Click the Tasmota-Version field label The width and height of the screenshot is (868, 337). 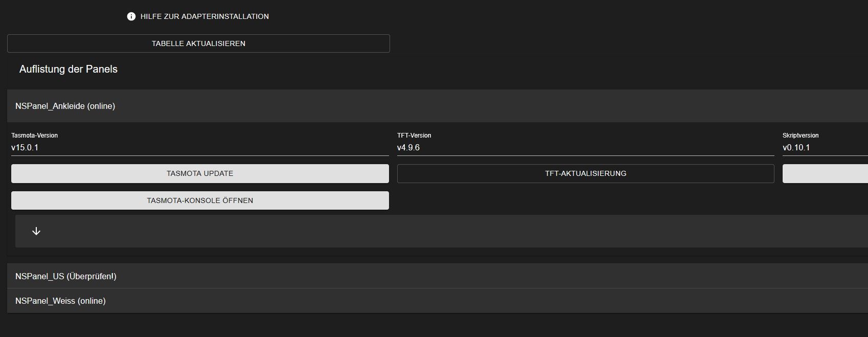click(34, 136)
